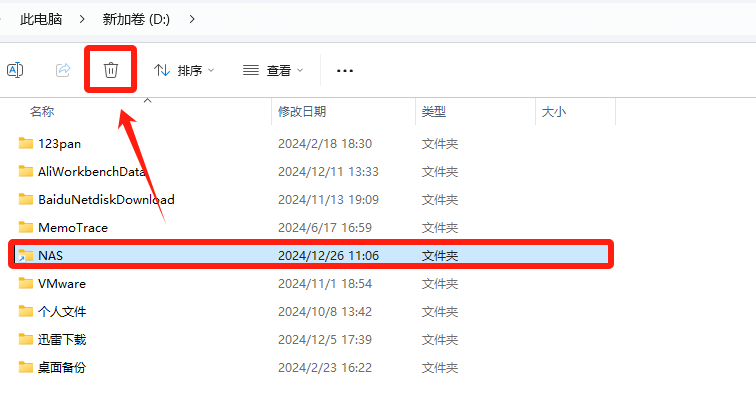Click the Delete trash can icon
The height and width of the screenshot is (418, 756).
coord(111,70)
